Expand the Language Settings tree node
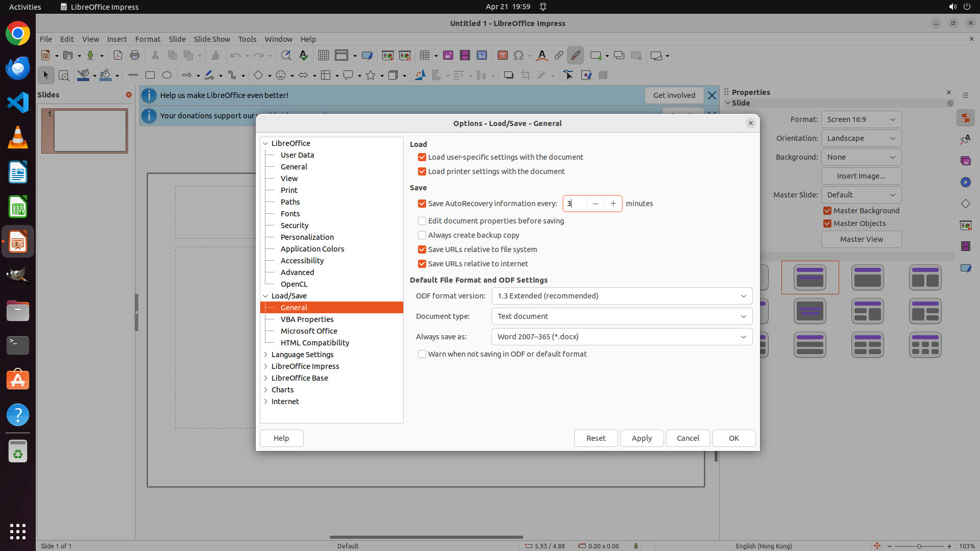This screenshot has height=551, width=980. (265, 355)
